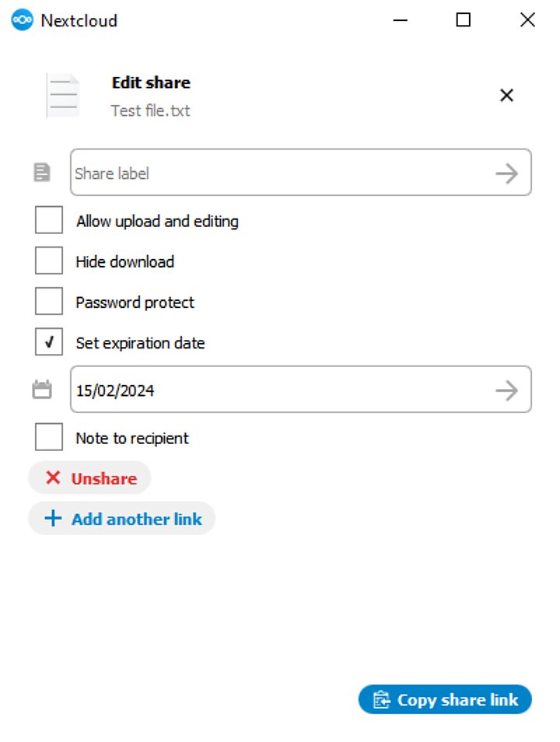Click Unshare to remove the link
Viewport: 560px width, 742px height.
tap(89, 478)
